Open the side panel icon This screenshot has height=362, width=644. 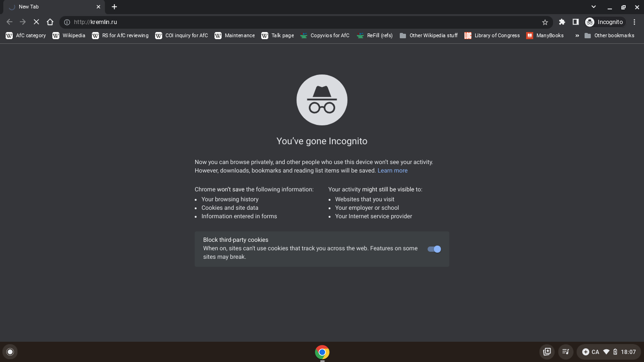(576, 22)
